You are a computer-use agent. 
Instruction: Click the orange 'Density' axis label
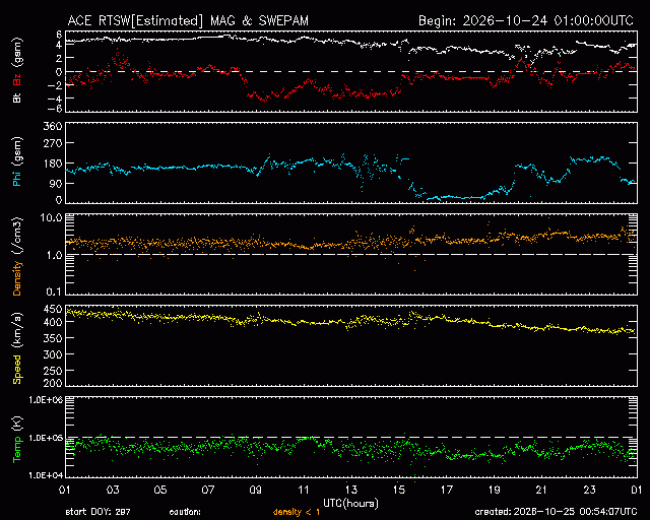click(17, 278)
